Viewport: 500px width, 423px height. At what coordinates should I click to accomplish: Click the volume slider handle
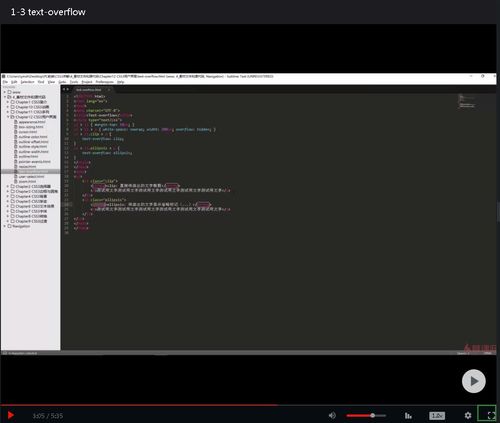(x=373, y=415)
